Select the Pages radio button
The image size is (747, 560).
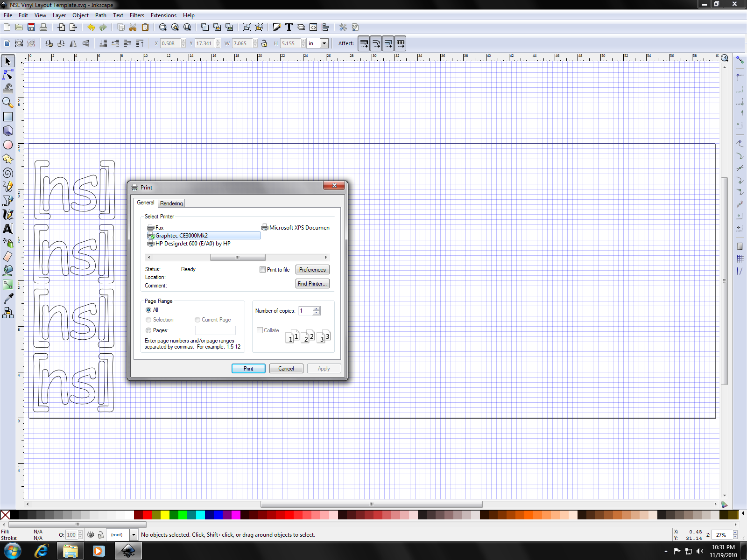(148, 330)
